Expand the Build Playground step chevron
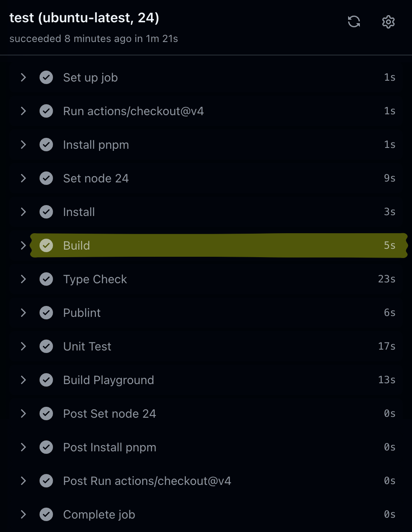The width and height of the screenshot is (412, 532). coord(24,380)
